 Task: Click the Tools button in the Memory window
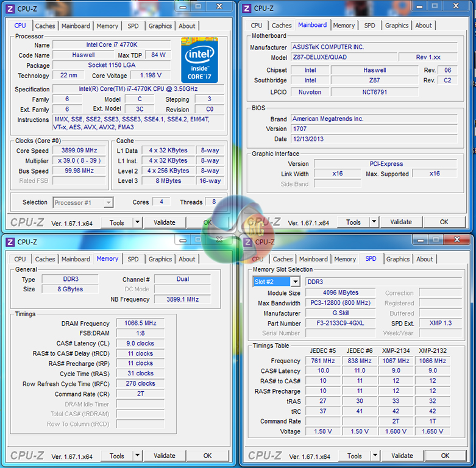coord(117,456)
